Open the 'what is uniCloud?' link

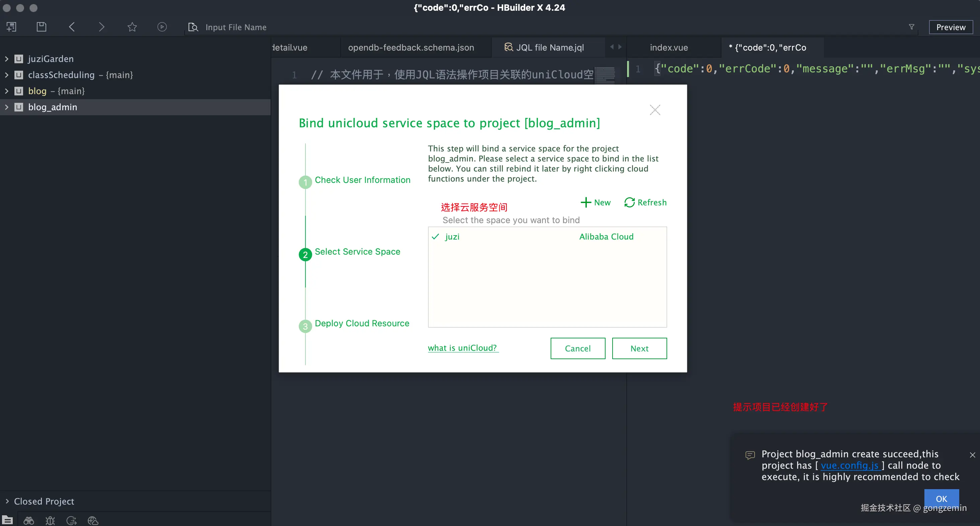(462, 348)
